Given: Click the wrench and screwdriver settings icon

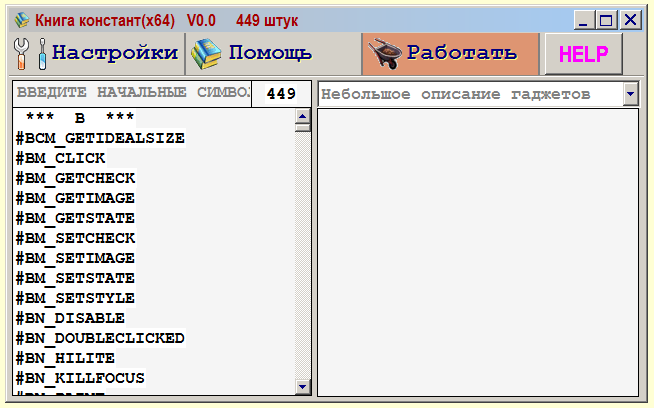Looking at the screenshot, I should 30,54.
